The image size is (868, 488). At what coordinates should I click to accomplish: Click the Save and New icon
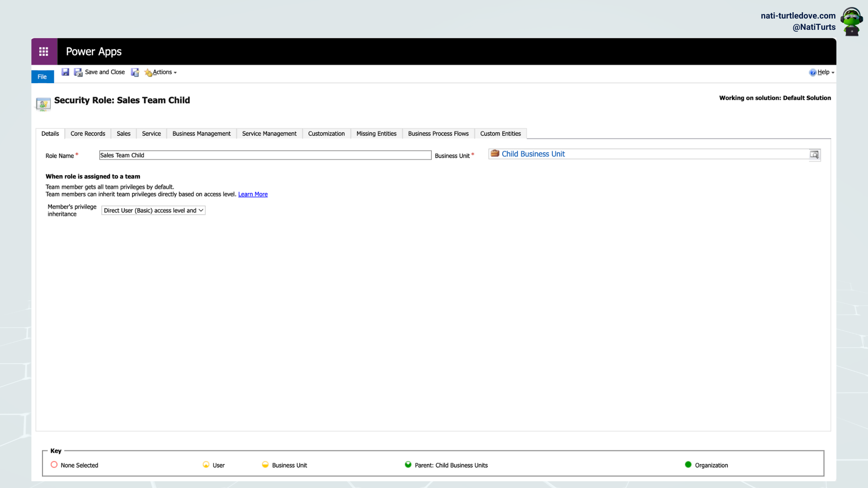135,72
